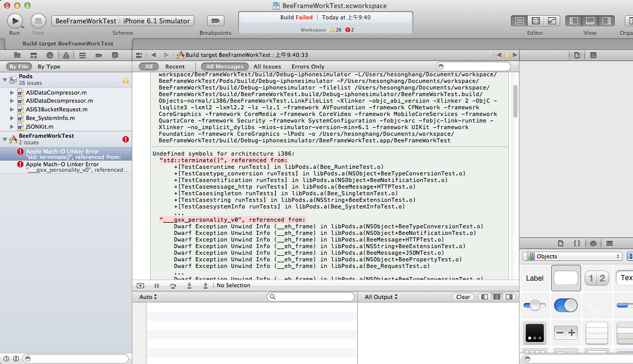Show the File Template library icon

tap(561, 244)
